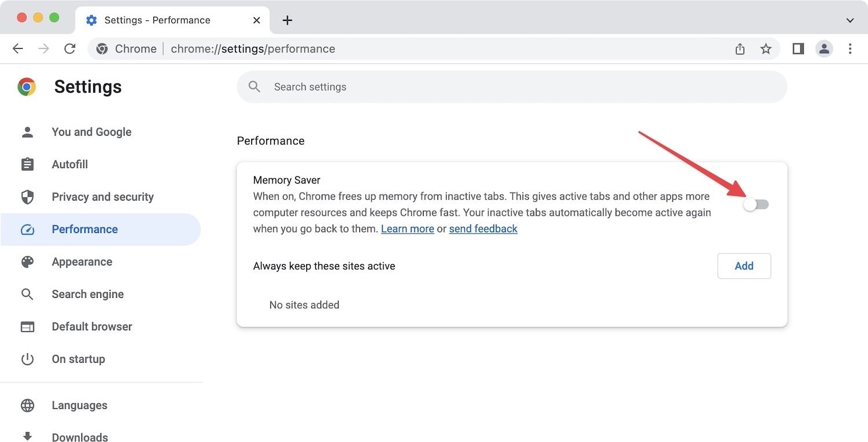868x442 pixels.
Task: Click the new tab plus button
Action: (x=287, y=20)
